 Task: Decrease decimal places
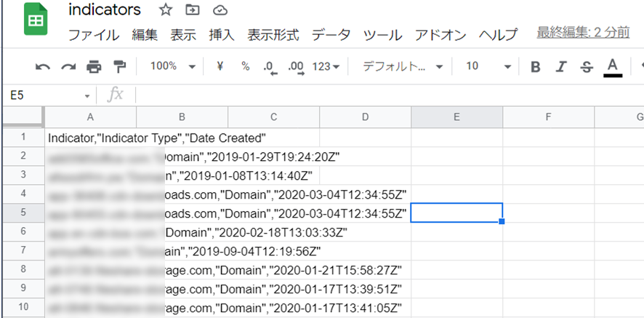tap(270, 68)
